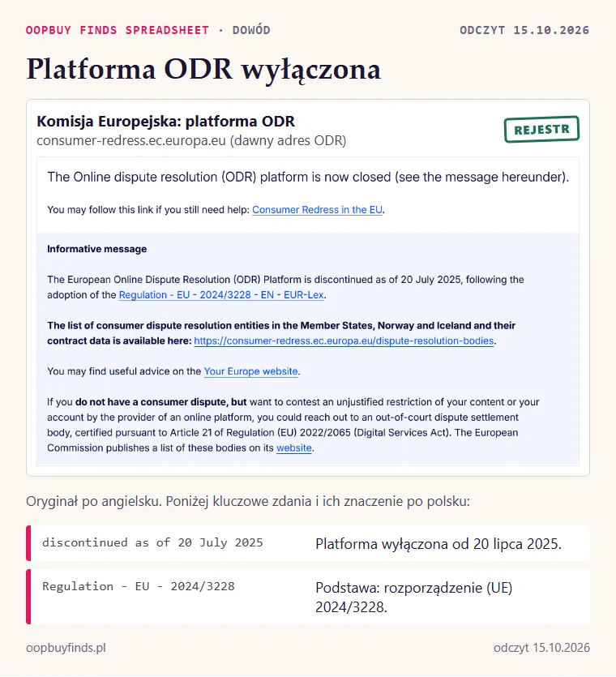Visit the Your Europe website link
Image resolution: width=616 pixels, height=677 pixels.
pos(250,371)
